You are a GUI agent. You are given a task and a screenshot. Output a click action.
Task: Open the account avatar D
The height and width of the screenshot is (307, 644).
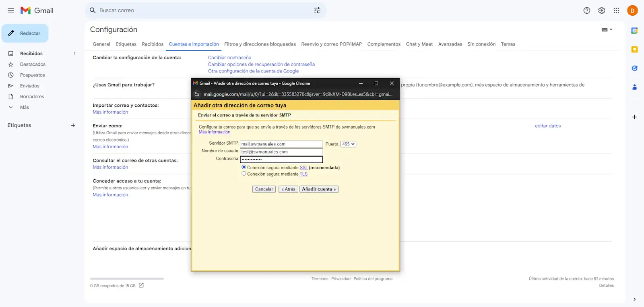(632, 10)
